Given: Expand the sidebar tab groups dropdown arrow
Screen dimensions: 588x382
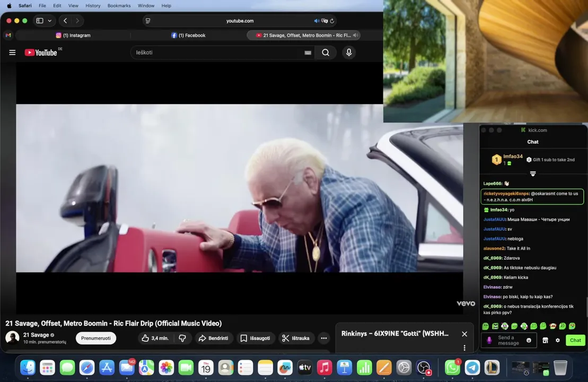Looking at the screenshot, I should point(49,21).
